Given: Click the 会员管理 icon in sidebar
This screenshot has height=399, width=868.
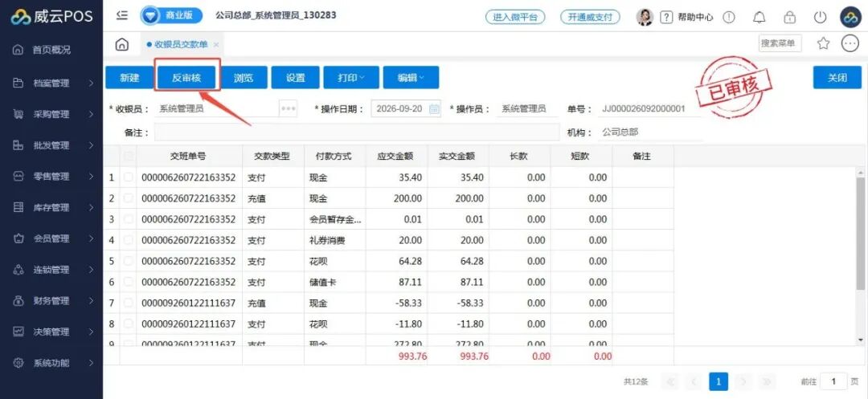Looking at the screenshot, I should click(18, 238).
